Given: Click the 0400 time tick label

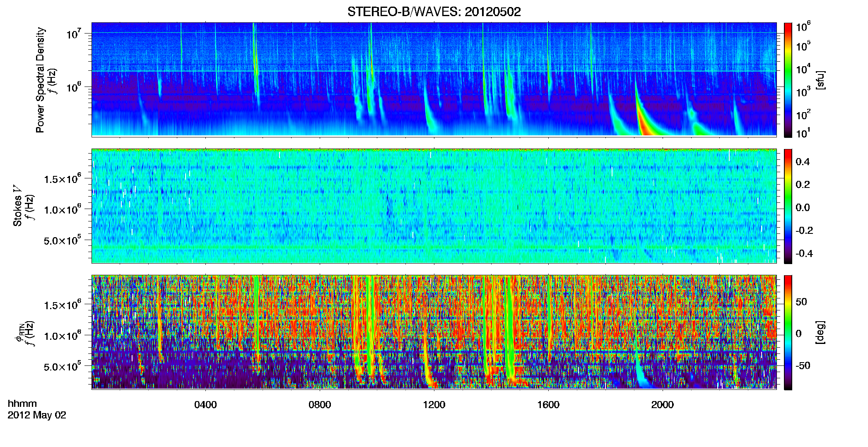Looking at the screenshot, I should click(x=205, y=405).
